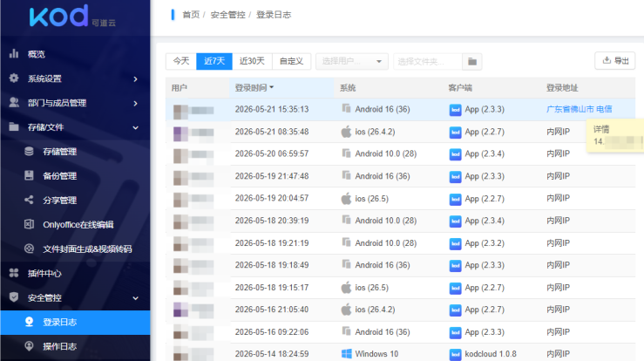Open the 概览 overview bar-chart icon
Image resolution: width=644 pixels, height=361 pixels.
14,54
